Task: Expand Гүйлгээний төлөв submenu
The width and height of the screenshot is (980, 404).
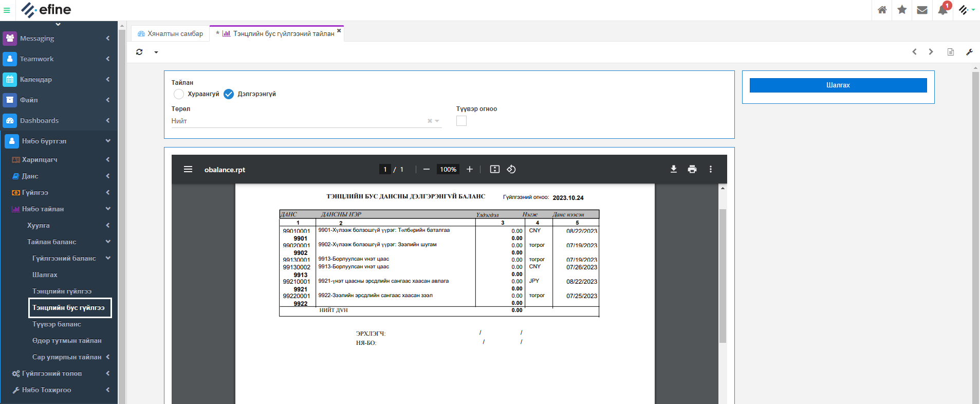Action: coord(59,373)
